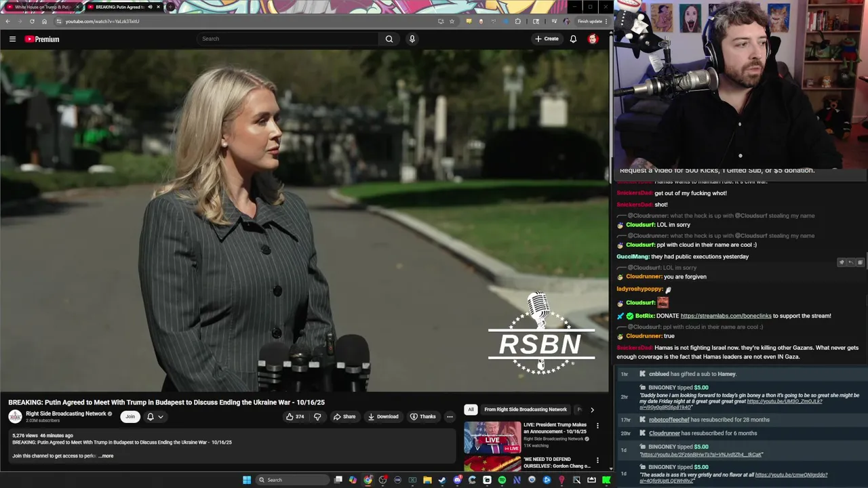Switch to the White House on Trump tab
This screenshot has height=488, width=868.
click(42, 7)
